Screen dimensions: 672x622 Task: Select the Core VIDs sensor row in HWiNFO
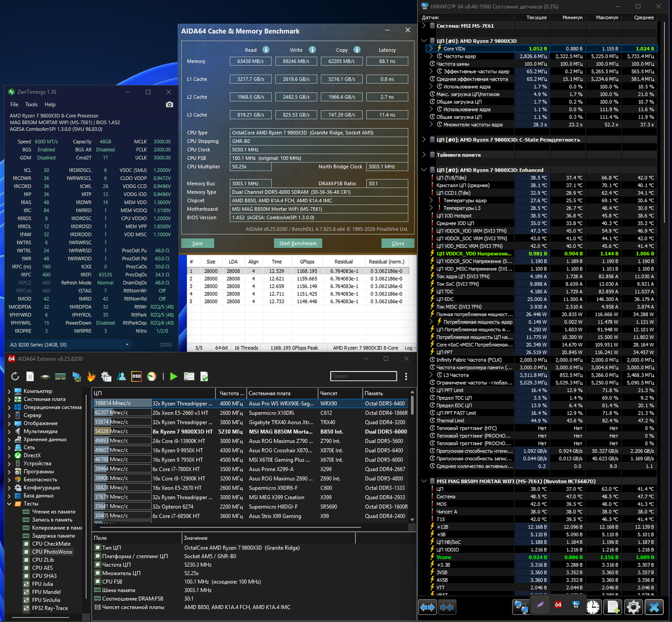[x=542, y=48]
